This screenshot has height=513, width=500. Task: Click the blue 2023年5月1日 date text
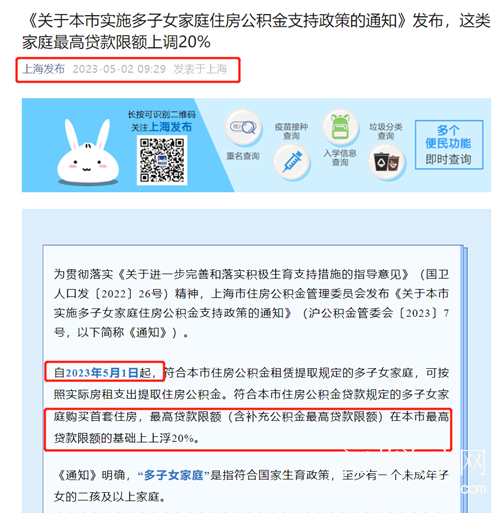[102, 372]
